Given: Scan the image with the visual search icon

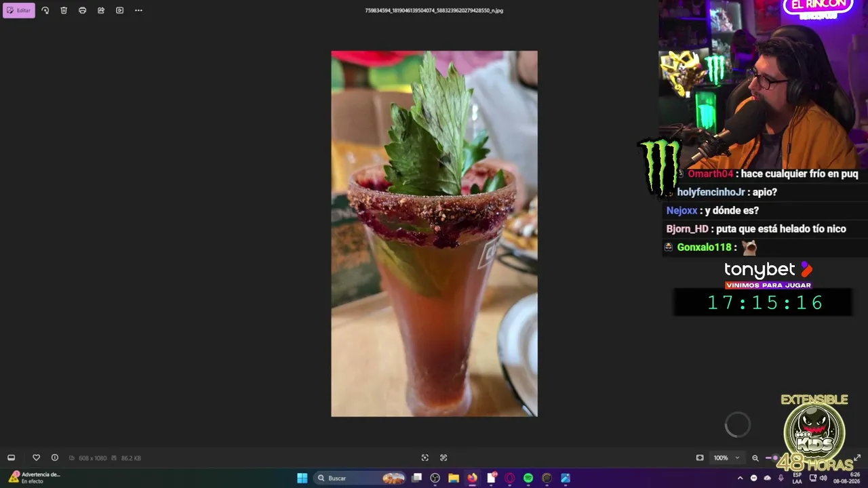Looking at the screenshot, I should point(425,457).
